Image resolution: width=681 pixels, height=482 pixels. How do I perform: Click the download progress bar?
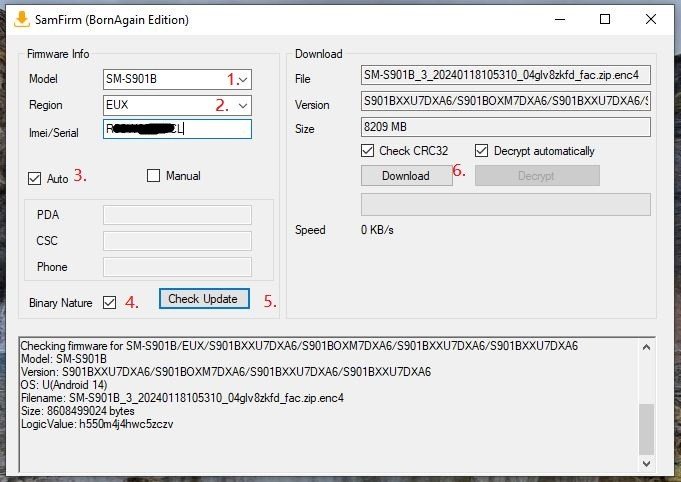(505, 204)
